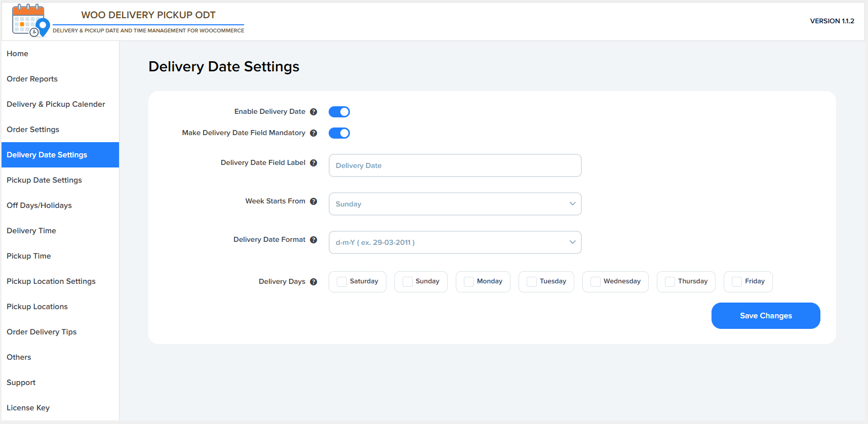Image resolution: width=868 pixels, height=424 pixels.
Task: Open Pickup Date Settings in the sidebar
Action: 44,180
